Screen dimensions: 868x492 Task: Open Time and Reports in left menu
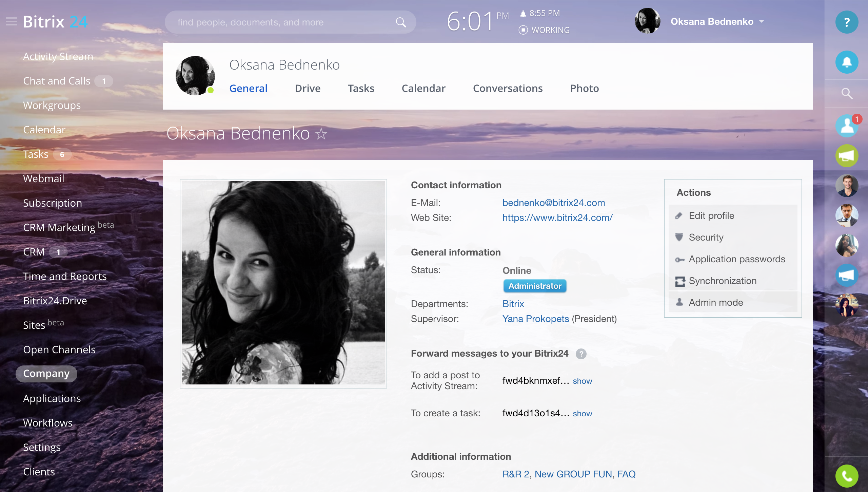[65, 276]
